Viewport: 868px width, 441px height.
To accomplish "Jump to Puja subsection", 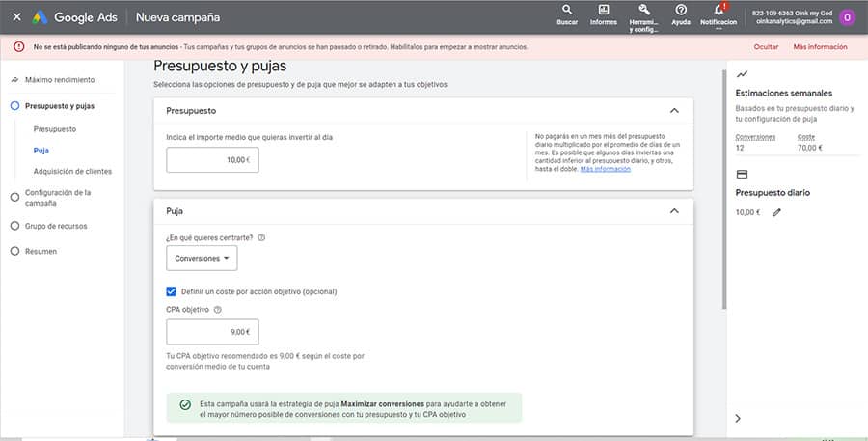I will [41, 151].
